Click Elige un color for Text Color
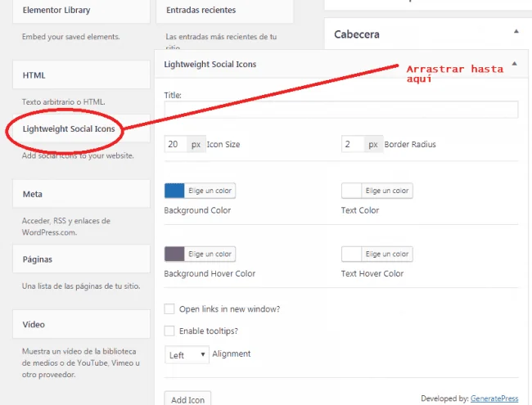 (x=387, y=191)
